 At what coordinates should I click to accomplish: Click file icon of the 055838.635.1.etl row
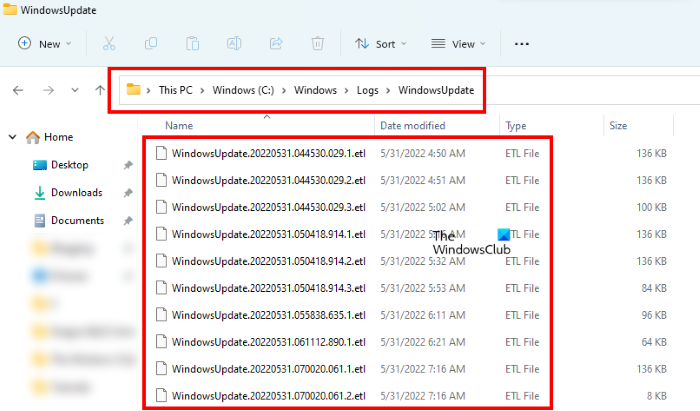(161, 315)
